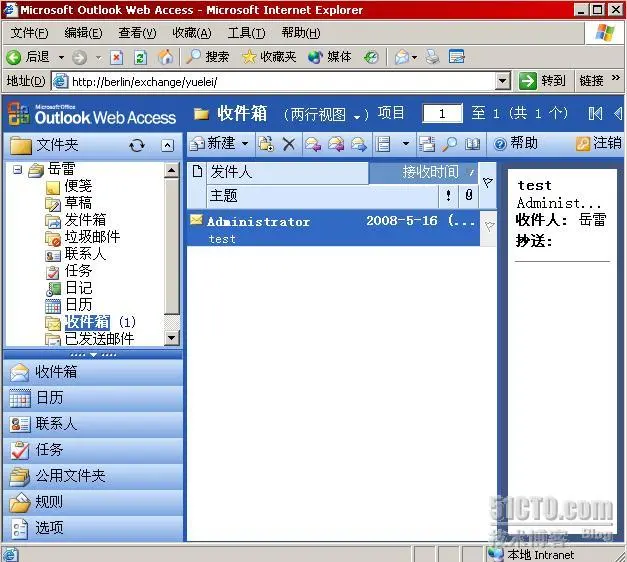Open the 公用文件夹 navigation button
The image size is (627, 562).
[x=93, y=476]
